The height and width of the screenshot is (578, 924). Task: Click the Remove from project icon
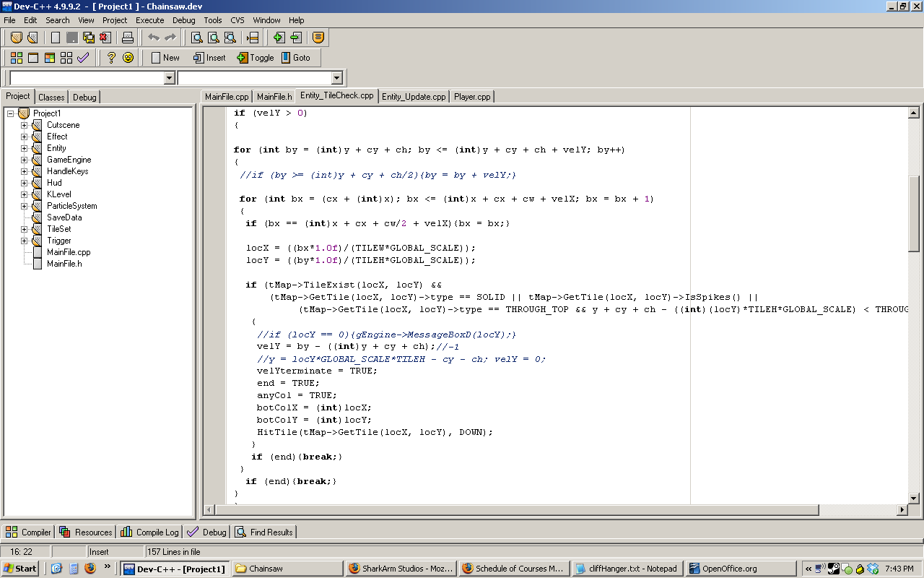pos(296,38)
